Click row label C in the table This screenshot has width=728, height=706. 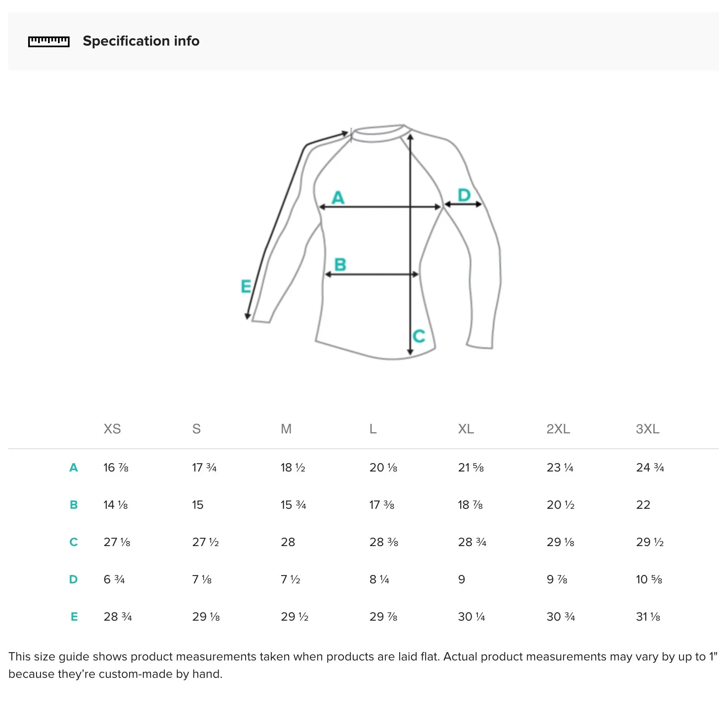click(x=73, y=542)
